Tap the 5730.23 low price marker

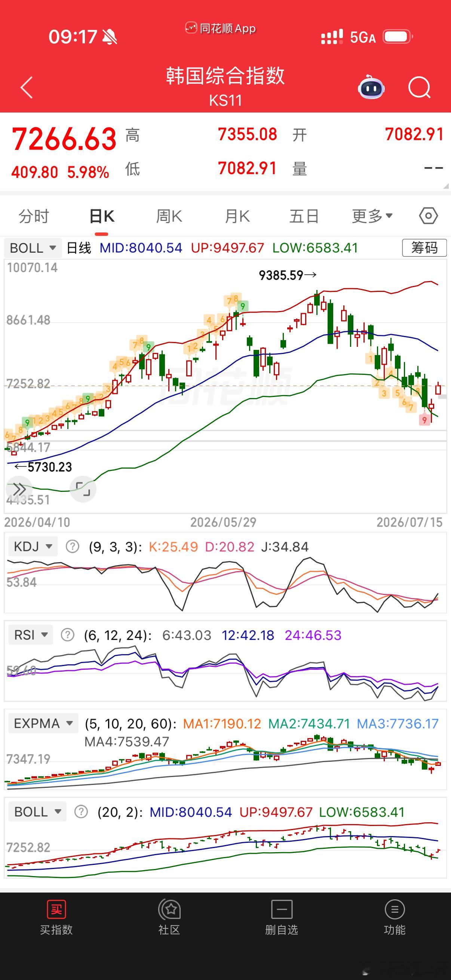coord(43,467)
